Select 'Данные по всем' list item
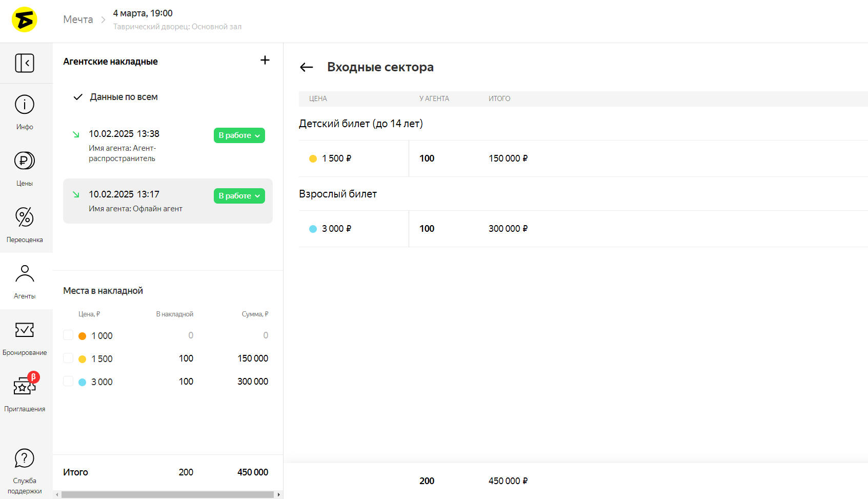This screenshot has width=868, height=499. 124,97
